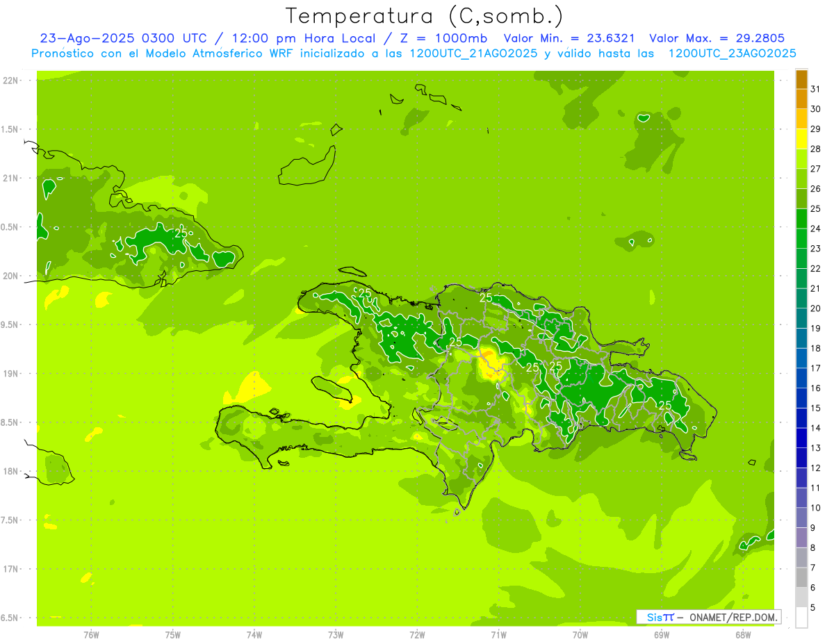Screen dimensions: 834x644
Task: Click the 76W longitude axis label
Action: click(91, 634)
